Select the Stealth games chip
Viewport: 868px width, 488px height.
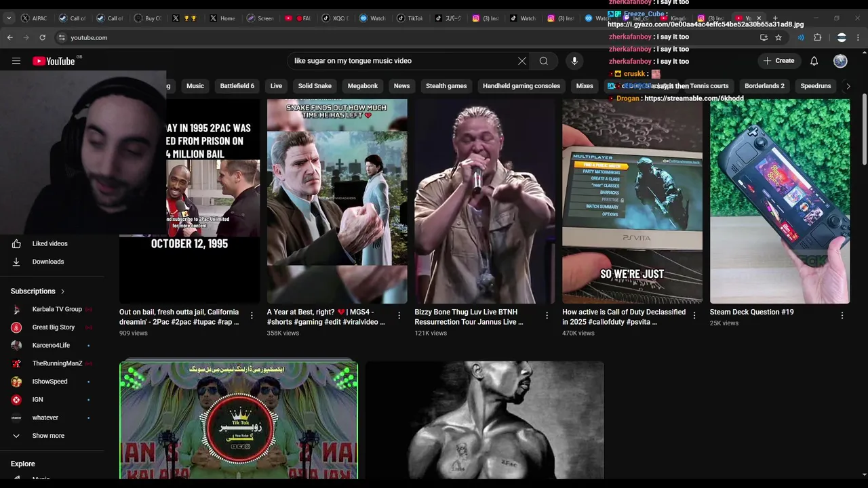point(446,86)
